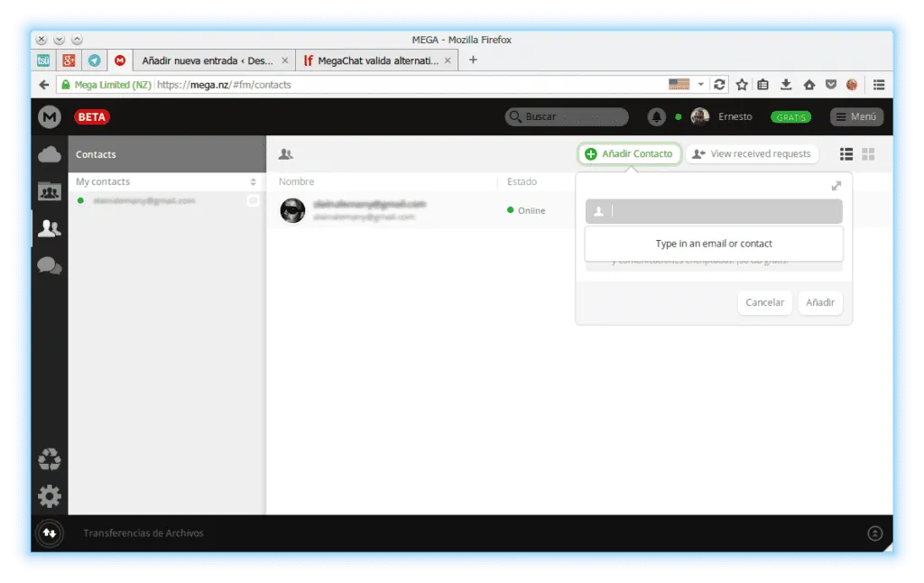This screenshot has width=924, height=583.
Task: Go back with the browser back arrow
Action: [x=43, y=85]
